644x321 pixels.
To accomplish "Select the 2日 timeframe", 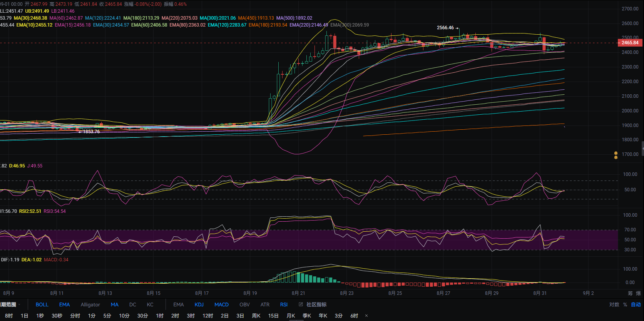I will click(225, 316).
